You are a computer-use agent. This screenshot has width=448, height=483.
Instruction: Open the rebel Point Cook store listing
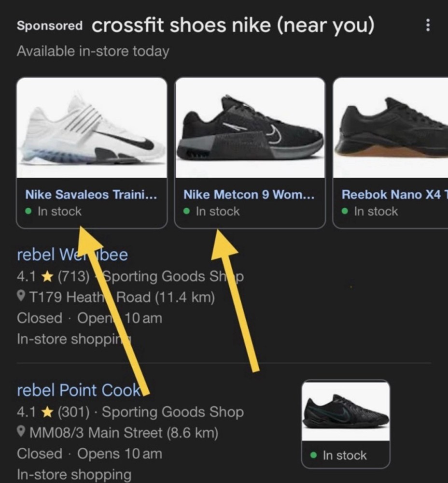click(x=79, y=390)
